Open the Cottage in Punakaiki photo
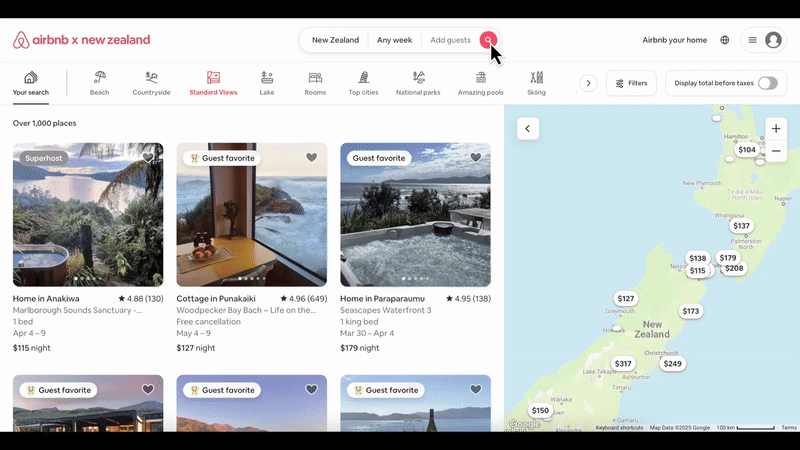The width and height of the screenshot is (800, 450). coord(252,215)
